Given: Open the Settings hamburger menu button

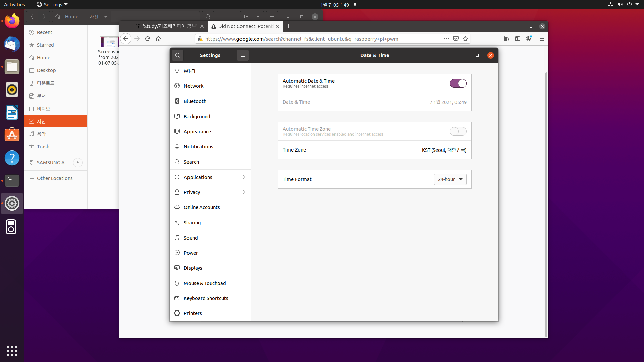Looking at the screenshot, I should tap(243, 55).
